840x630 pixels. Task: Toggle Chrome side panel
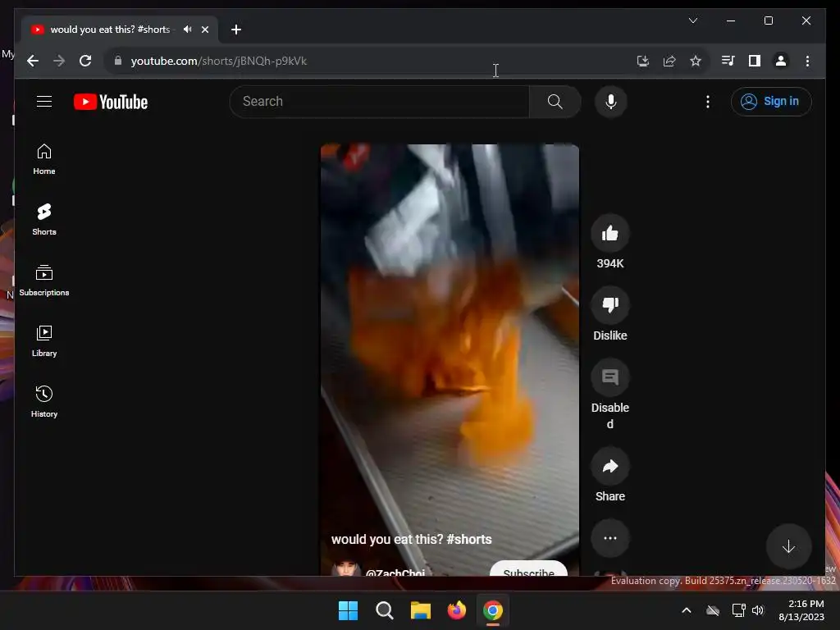755,61
